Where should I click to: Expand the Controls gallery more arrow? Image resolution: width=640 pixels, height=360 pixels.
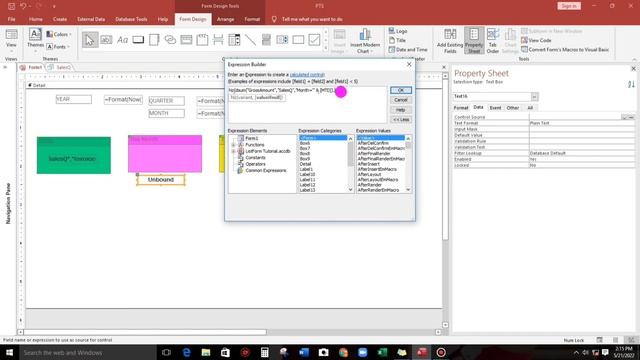pyautogui.click(x=325, y=48)
